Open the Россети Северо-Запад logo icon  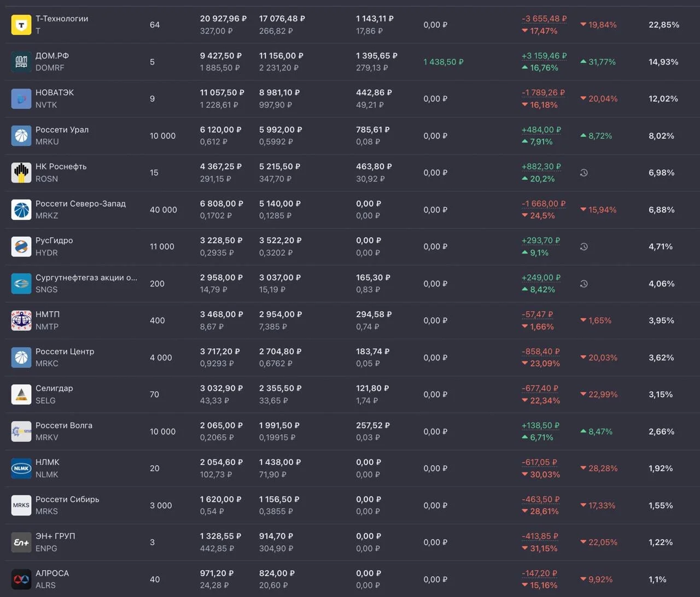point(21,210)
